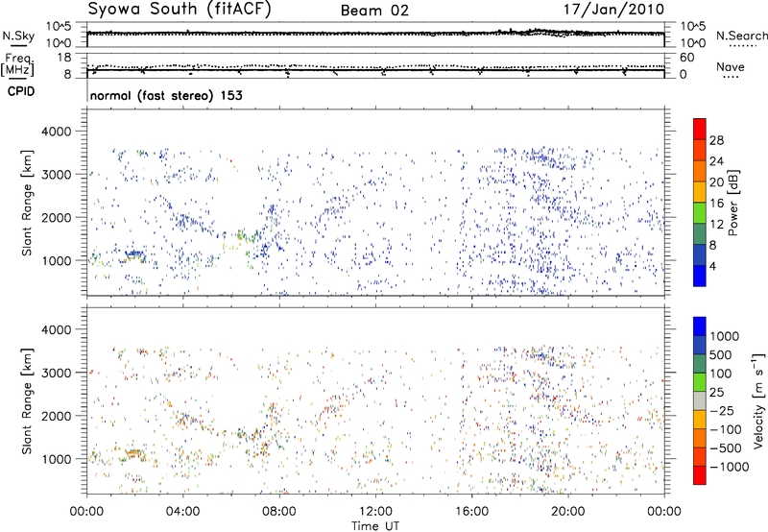Select the '16' label on the Power colorbar
This screenshot has width=768, height=532.
(x=716, y=204)
